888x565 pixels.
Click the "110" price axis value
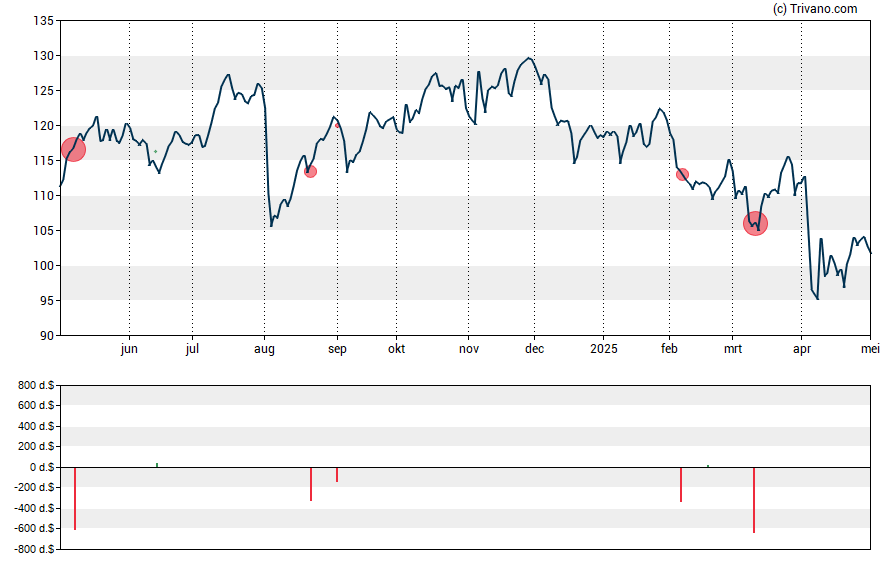(44, 195)
